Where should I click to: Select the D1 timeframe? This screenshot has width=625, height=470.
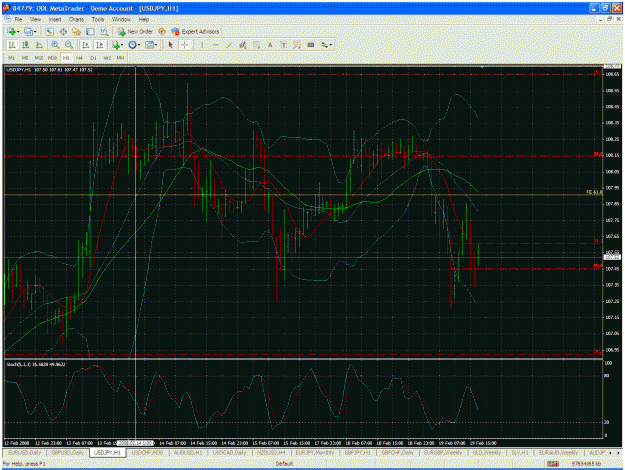pyautogui.click(x=93, y=58)
